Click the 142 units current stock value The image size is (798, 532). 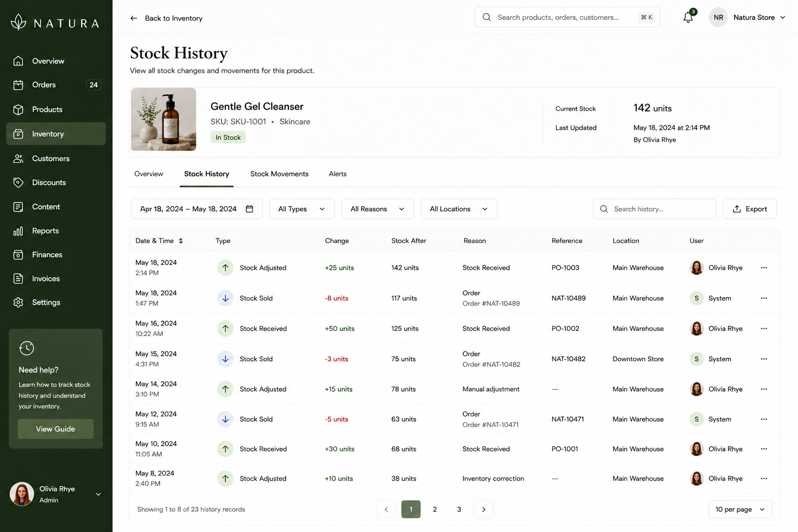653,108
